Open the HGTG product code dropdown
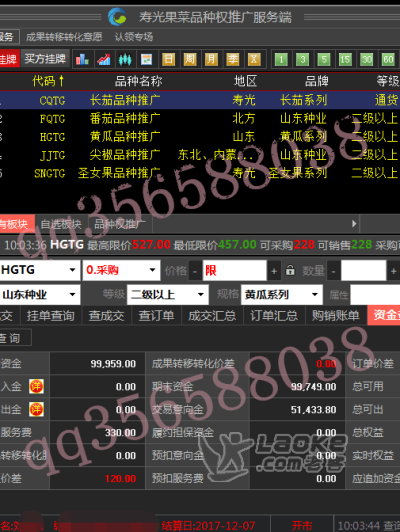The height and width of the screenshot is (532, 400). point(72,270)
